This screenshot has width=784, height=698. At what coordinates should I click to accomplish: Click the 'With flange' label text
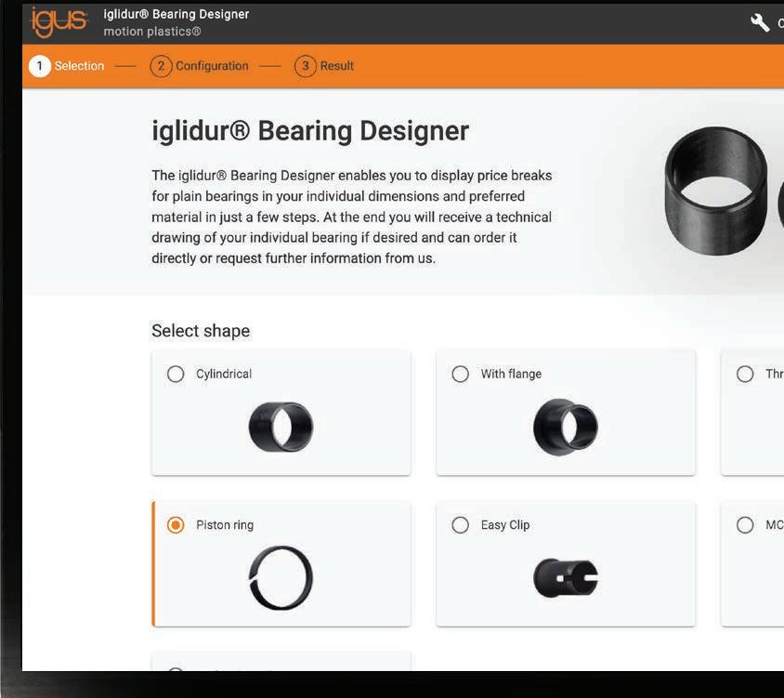pos(511,374)
